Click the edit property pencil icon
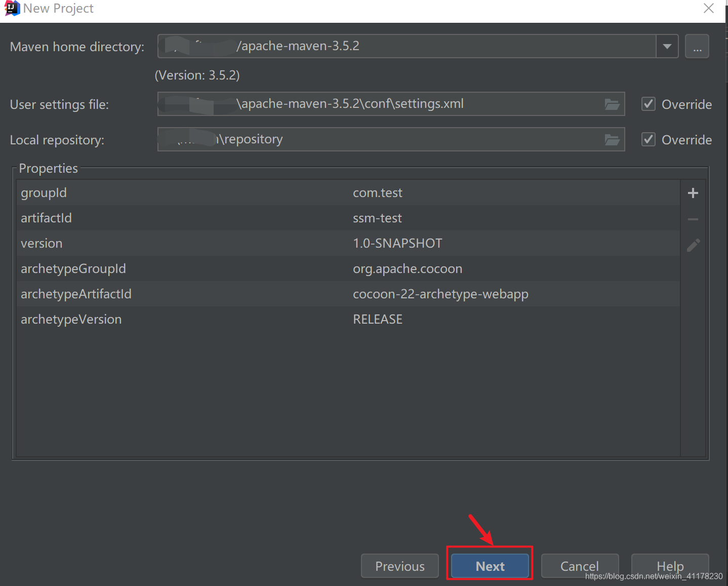Screen dimensions: 728x586 tap(693, 245)
